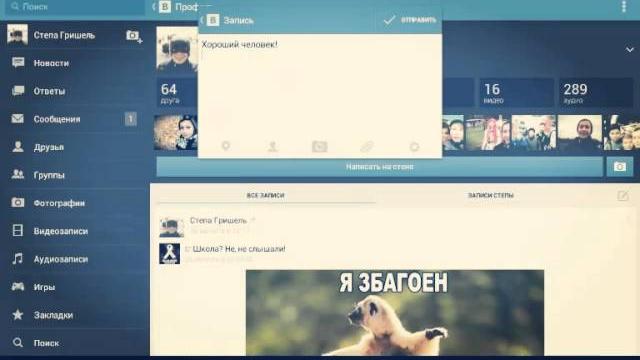Open the Видеозаписи film icon
The image size is (640, 360).
click(18, 230)
